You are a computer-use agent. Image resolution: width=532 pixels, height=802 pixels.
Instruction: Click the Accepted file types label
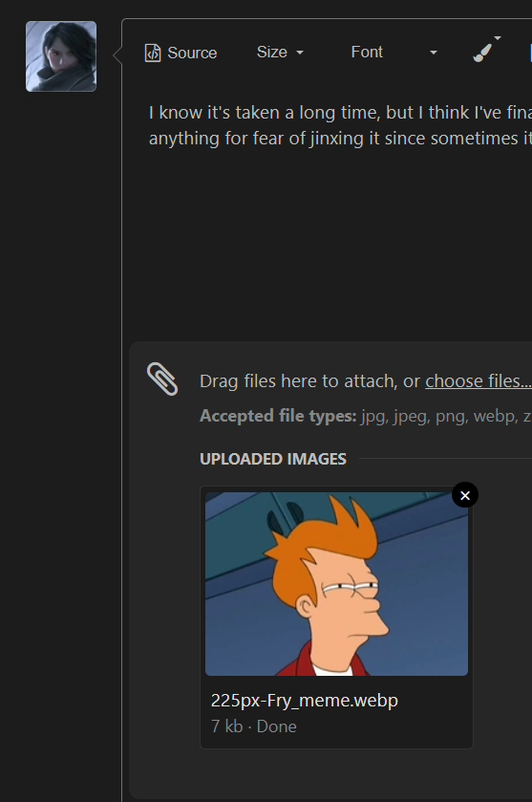click(x=278, y=416)
